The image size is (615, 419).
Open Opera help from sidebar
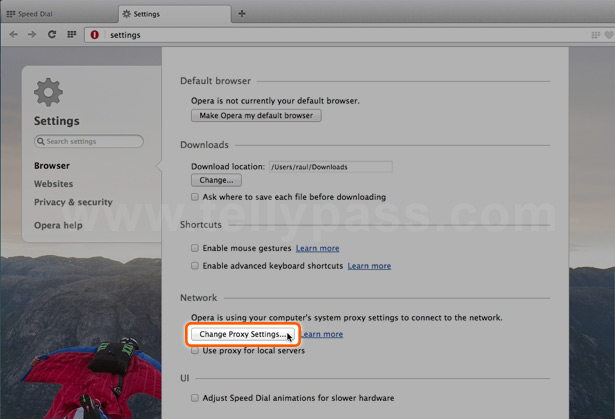[58, 225]
